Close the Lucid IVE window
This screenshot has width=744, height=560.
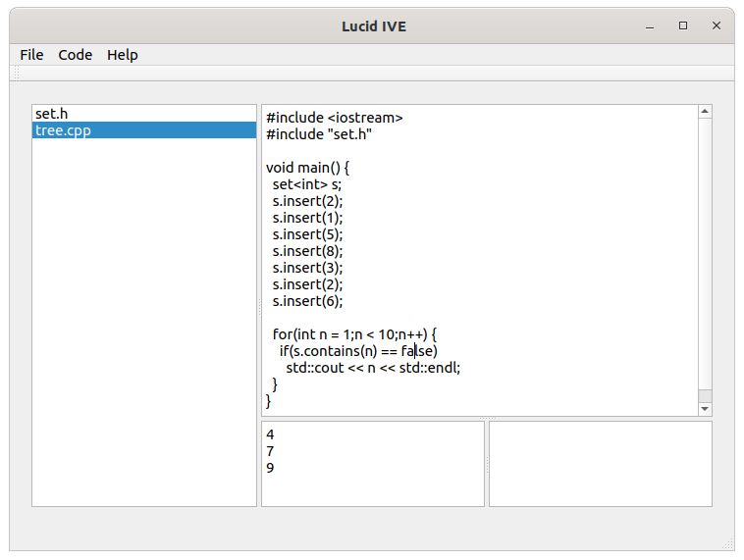coord(717,25)
